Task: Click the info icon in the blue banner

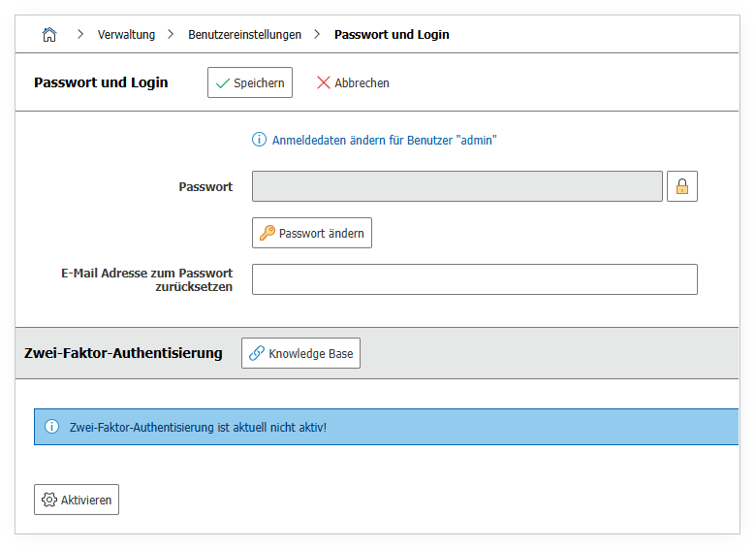Action: [52, 427]
